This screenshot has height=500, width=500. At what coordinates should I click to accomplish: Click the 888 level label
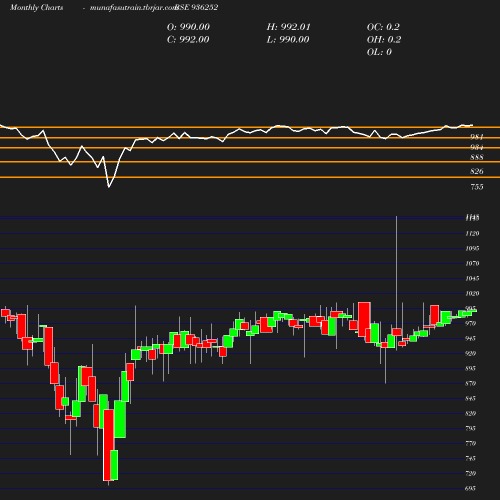[477, 157]
